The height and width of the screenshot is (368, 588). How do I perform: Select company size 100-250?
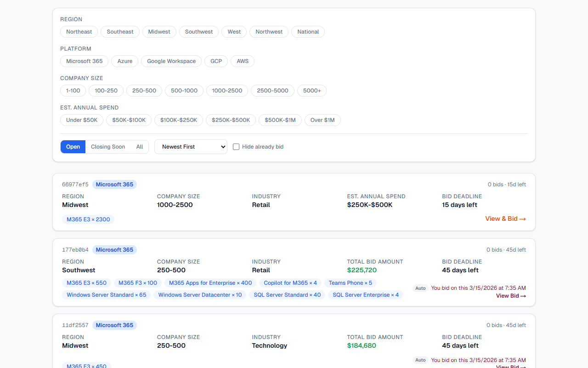click(106, 91)
